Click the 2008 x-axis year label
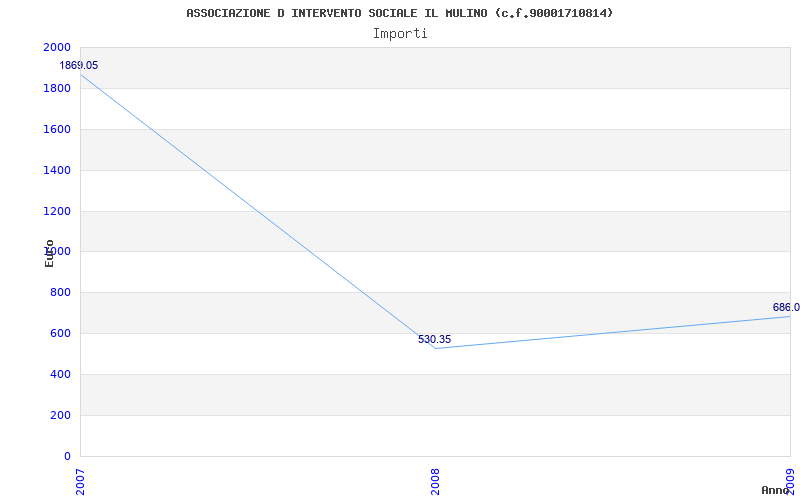 click(435, 482)
